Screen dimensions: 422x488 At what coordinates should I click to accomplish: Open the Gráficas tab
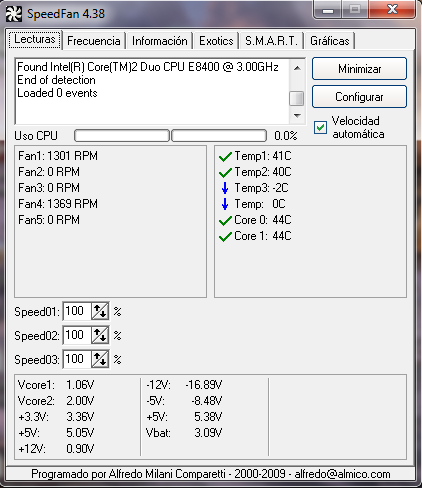tap(330, 41)
